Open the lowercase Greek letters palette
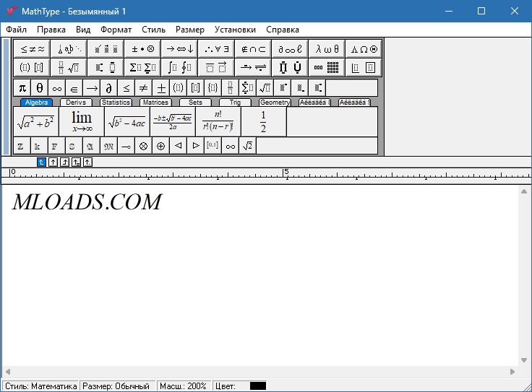This screenshot has width=532, height=392. 327,49
